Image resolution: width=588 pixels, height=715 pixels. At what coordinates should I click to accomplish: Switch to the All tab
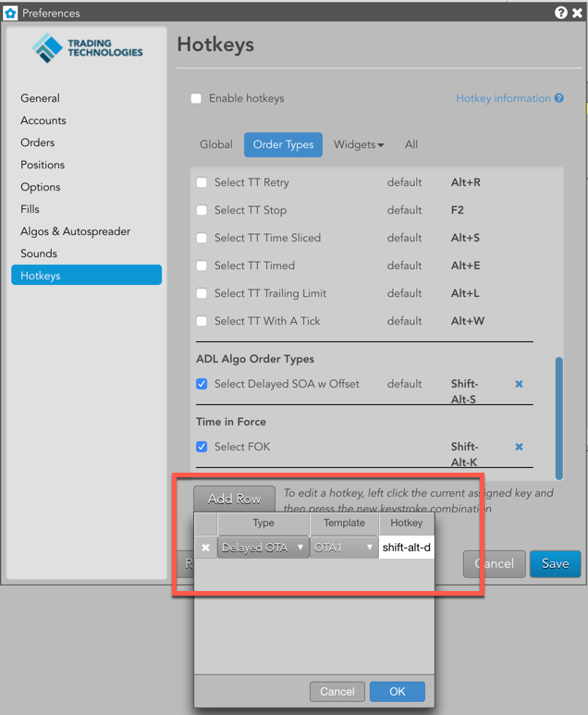pyautogui.click(x=411, y=144)
